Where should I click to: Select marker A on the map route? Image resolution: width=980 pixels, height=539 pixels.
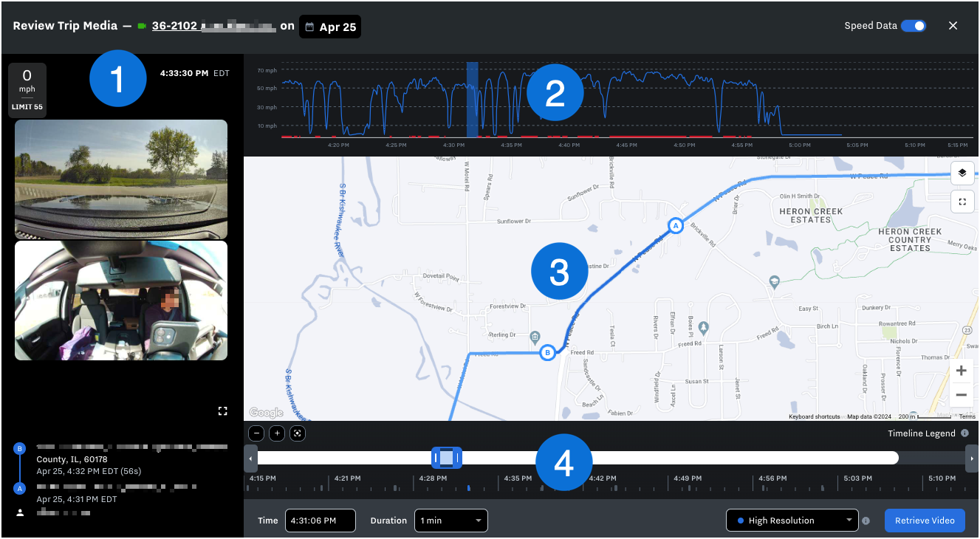675,226
